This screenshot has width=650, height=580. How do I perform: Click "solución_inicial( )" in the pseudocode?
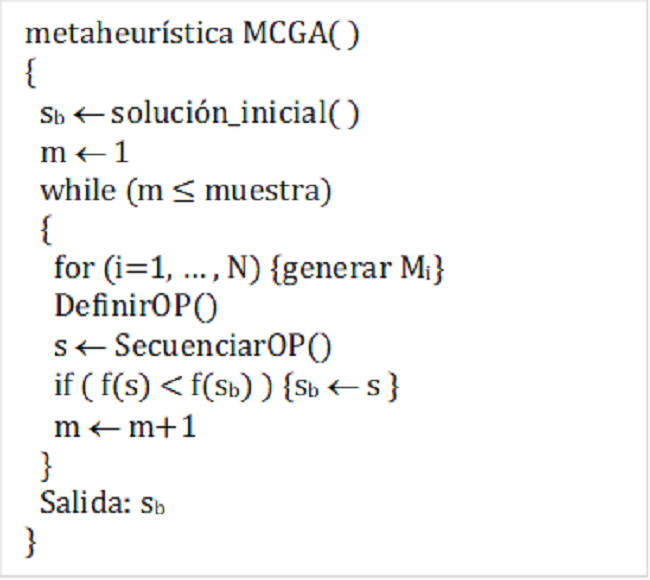(235, 113)
